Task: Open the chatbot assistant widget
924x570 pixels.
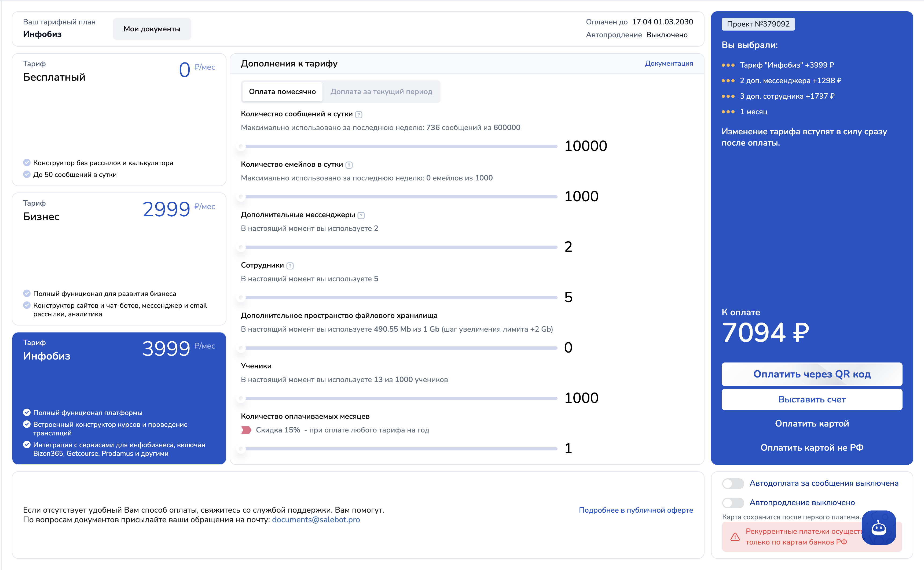Action: tap(878, 527)
